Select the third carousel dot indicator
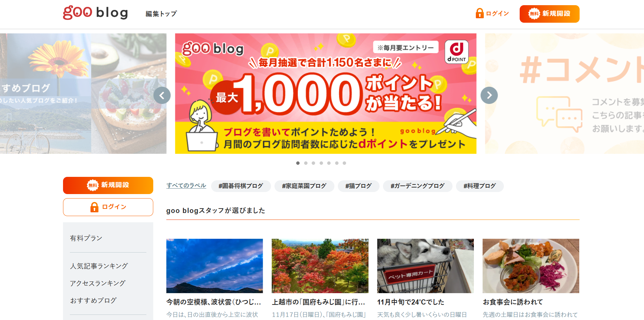 (x=313, y=163)
